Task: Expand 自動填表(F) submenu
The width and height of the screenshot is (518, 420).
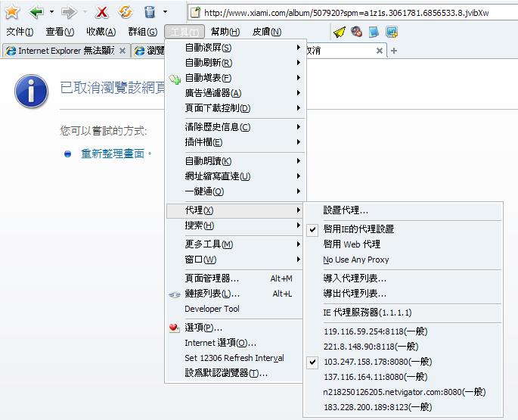Action: (x=235, y=78)
